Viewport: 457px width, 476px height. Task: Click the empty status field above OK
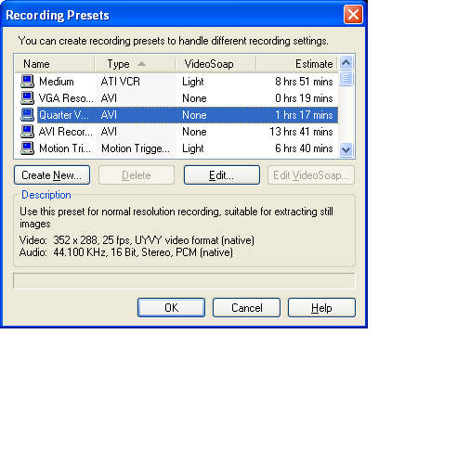pyautogui.click(x=184, y=281)
